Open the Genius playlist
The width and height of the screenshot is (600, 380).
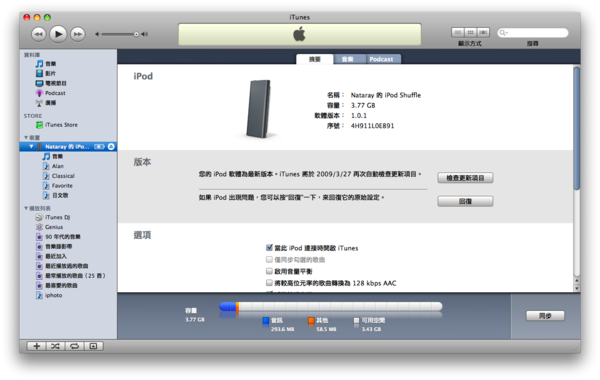(x=49, y=227)
